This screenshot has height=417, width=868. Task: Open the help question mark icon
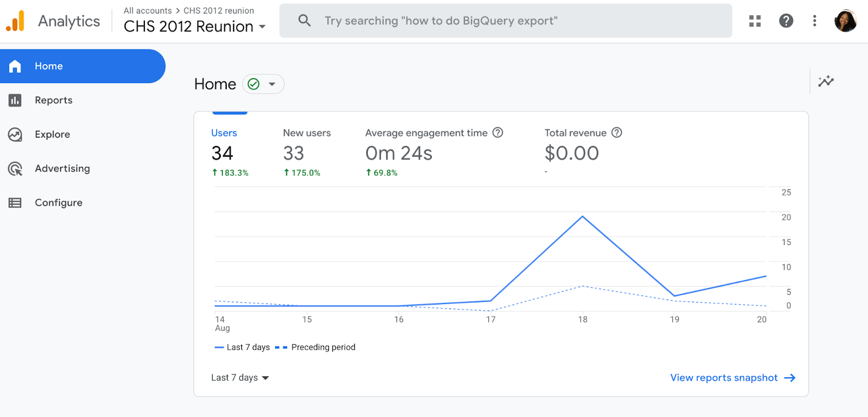(786, 21)
